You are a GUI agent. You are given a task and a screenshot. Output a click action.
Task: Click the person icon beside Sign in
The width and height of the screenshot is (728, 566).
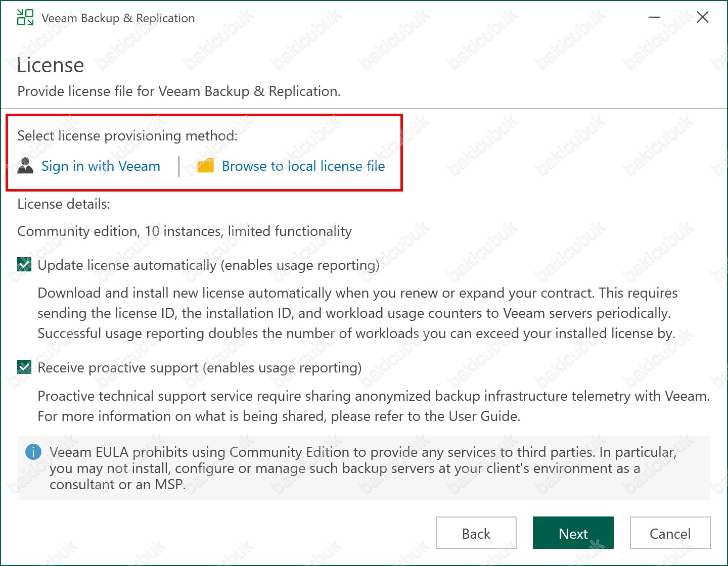pos(25,166)
